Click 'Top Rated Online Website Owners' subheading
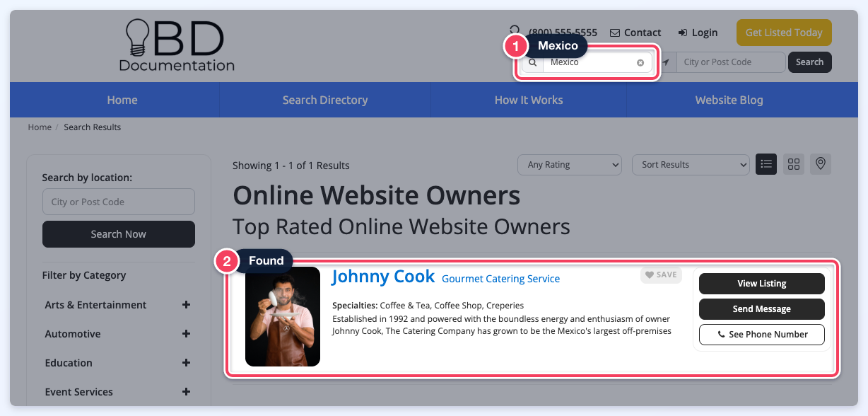This screenshot has width=868, height=416. [401, 226]
